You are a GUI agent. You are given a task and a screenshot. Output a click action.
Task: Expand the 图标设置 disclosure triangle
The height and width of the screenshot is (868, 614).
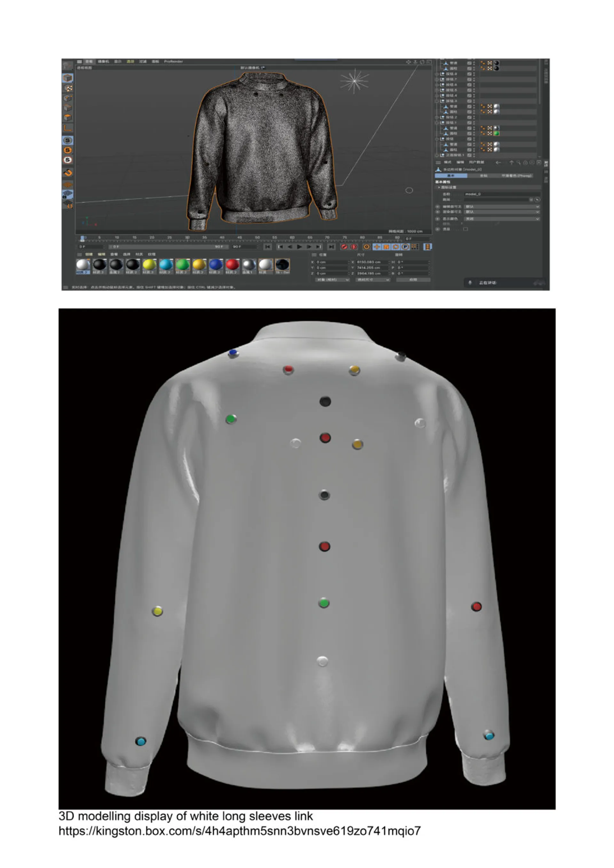coord(439,188)
